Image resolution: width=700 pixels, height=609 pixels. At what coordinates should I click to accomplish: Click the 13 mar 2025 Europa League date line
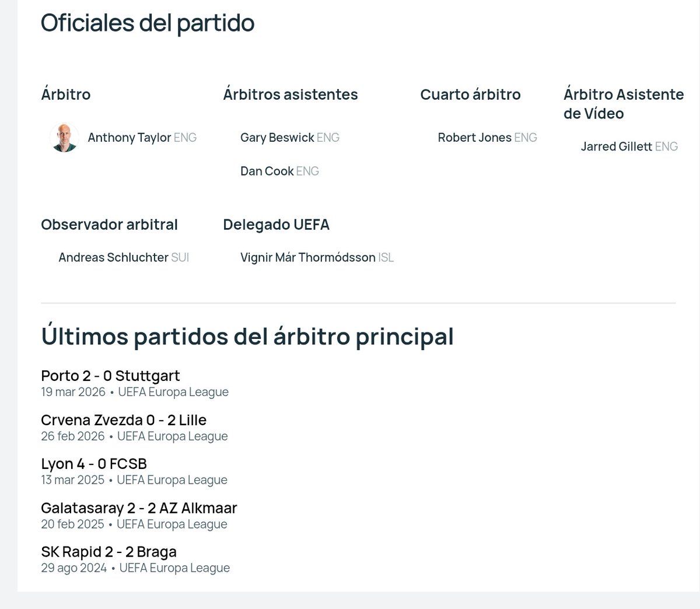pos(134,480)
